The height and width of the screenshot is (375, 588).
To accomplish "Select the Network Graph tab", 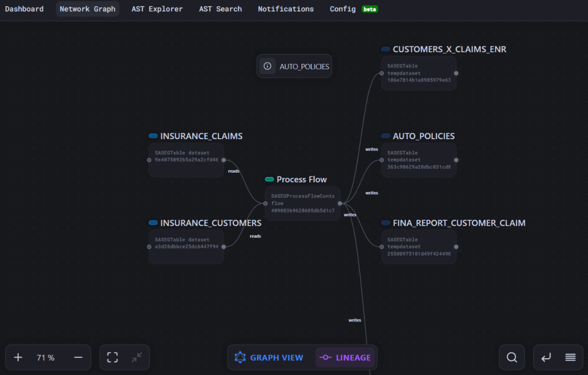I will 88,9.
